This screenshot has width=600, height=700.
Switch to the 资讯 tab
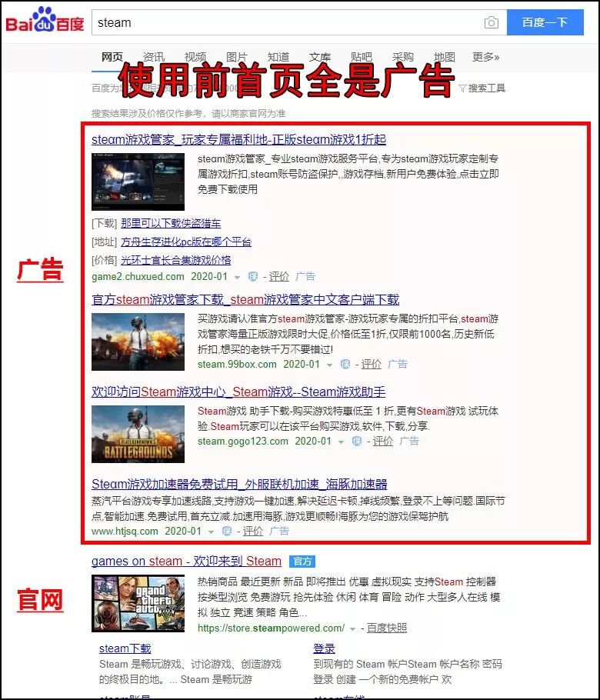click(x=154, y=57)
